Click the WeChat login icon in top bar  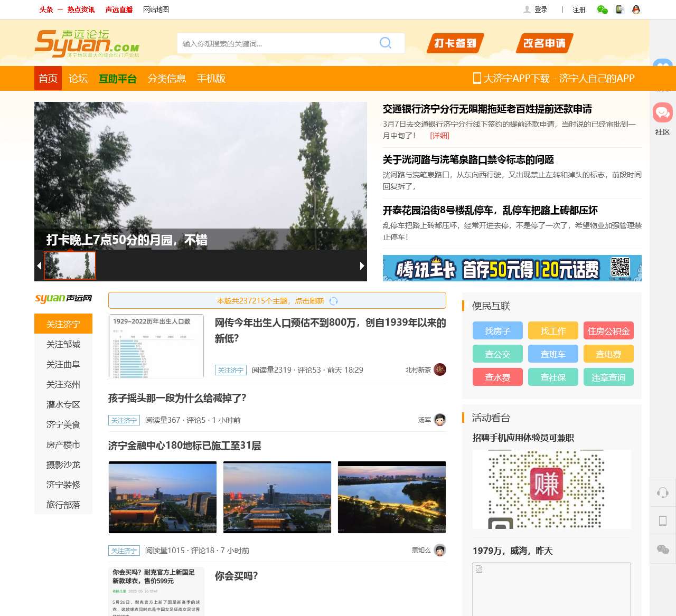(x=602, y=10)
